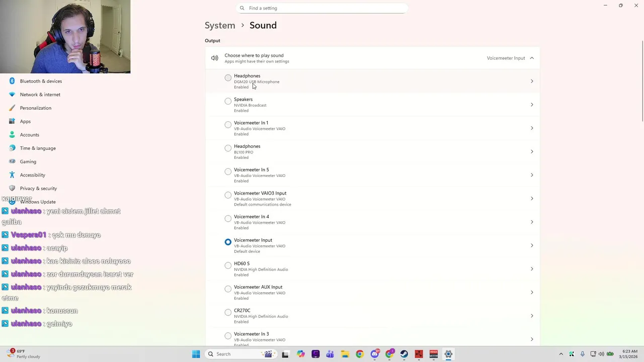Click the microphone icon in the system tray
The height and width of the screenshot is (362, 644).
(x=582, y=354)
